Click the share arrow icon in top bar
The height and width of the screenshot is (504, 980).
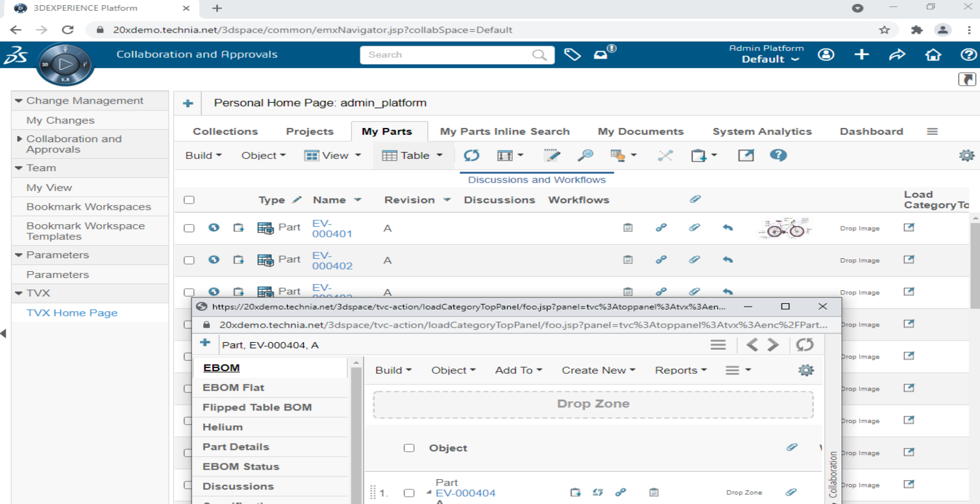click(897, 55)
